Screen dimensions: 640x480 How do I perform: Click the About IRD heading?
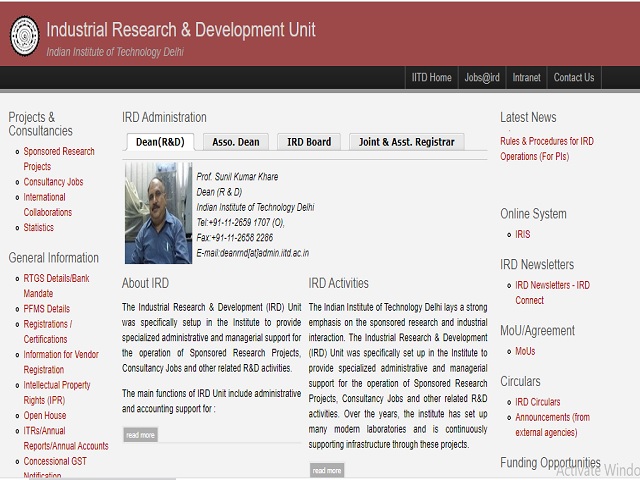[x=145, y=283]
